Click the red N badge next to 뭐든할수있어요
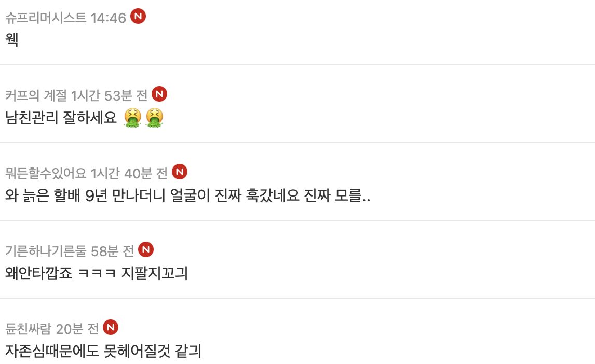Viewport: 595px width, 364px height. [x=179, y=172]
